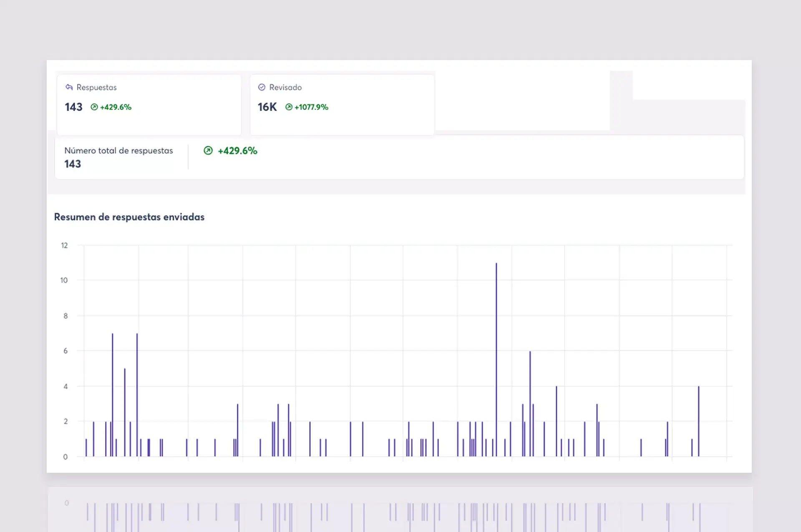The image size is (801, 532).
Task: Click the 143 under Número total de respuestas
Action: [73, 164]
